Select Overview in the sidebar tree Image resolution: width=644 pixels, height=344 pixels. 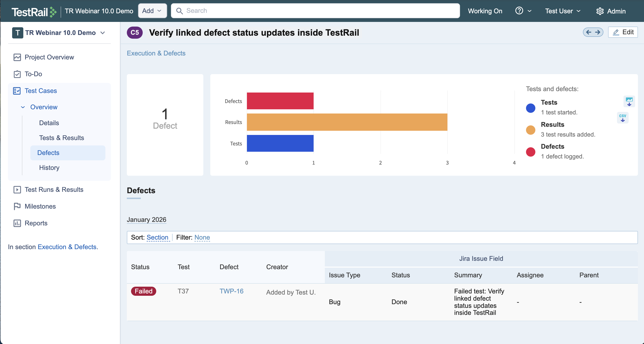coord(44,107)
